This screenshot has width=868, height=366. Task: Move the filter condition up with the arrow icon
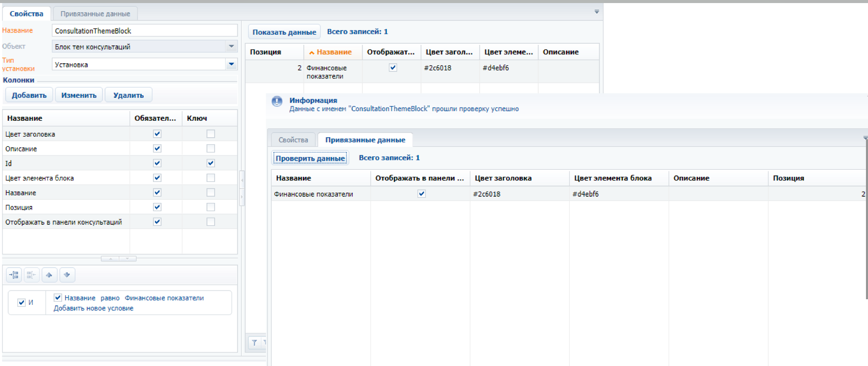click(49, 275)
